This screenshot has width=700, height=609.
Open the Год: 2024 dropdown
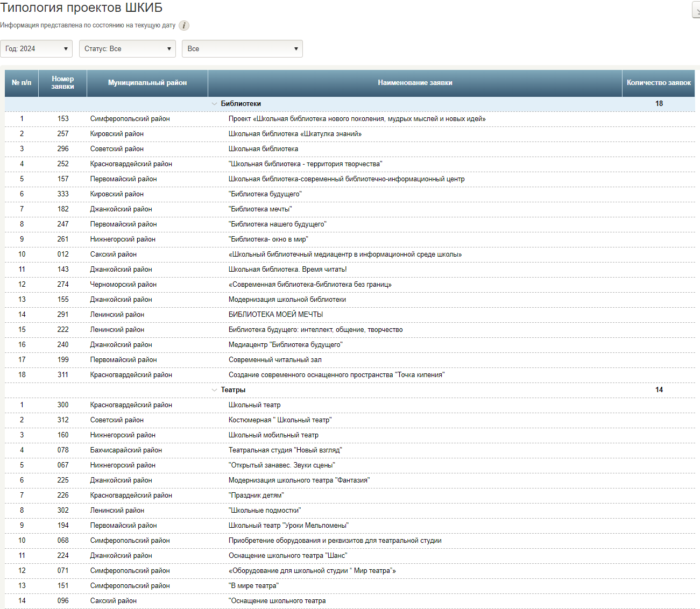pos(36,48)
